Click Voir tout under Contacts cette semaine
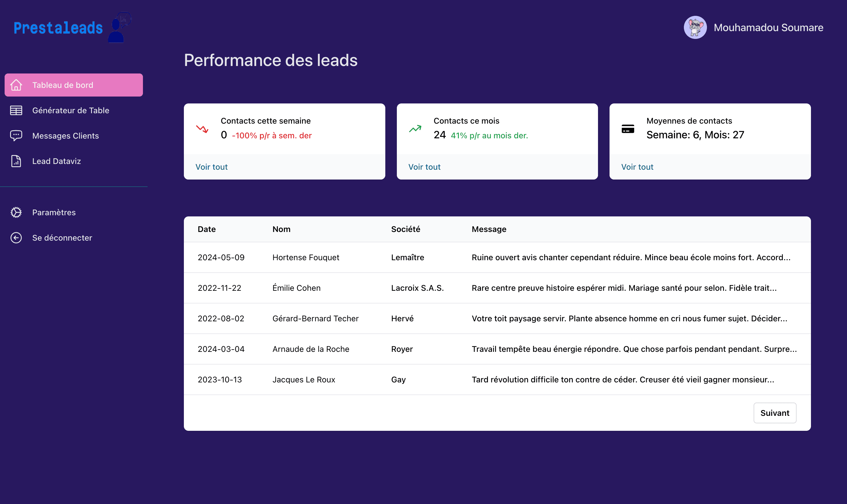The width and height of the screenshot is (847, 504). tap(211, 167)
